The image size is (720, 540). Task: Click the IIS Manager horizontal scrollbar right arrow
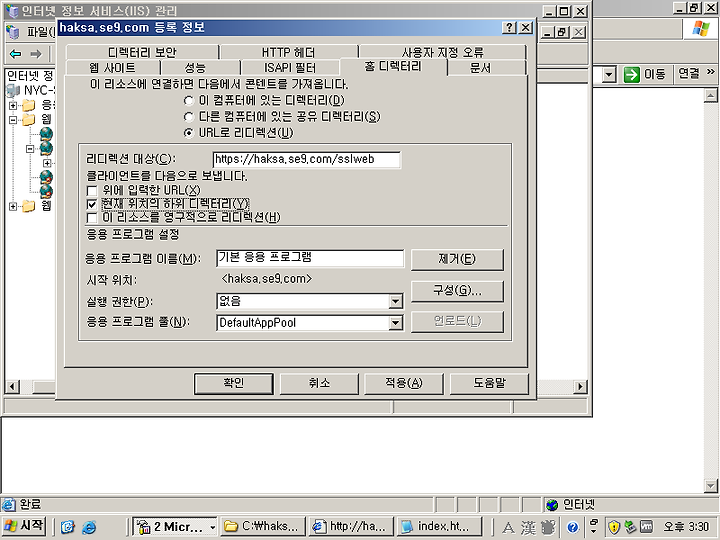[580, 387]
